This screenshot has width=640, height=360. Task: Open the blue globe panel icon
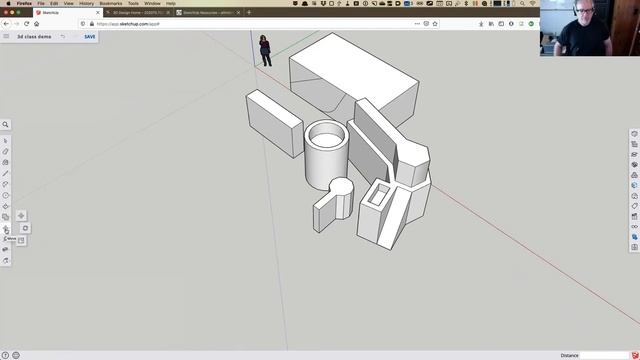tap(634, 185)
